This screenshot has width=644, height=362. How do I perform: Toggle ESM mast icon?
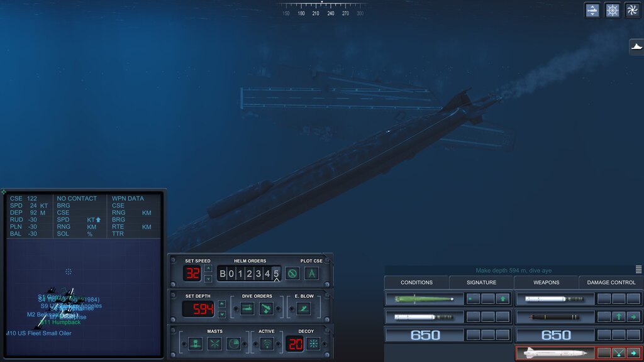click(x=214, y=344)
